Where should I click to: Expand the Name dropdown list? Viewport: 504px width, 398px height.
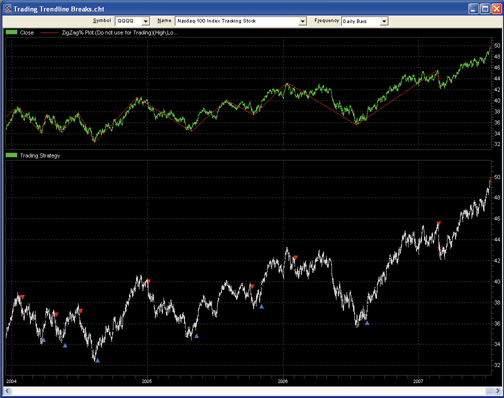(302, 21)
